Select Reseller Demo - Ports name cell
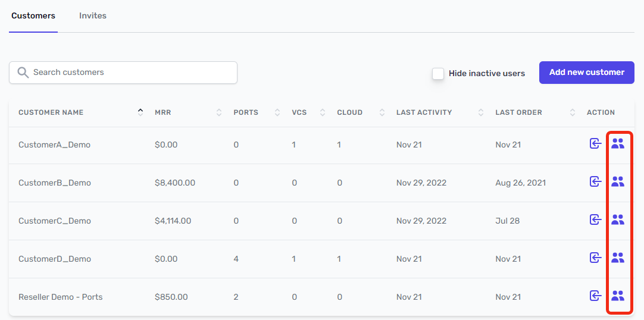The width and height of the screenshot is (644, 320). [60, 297]
